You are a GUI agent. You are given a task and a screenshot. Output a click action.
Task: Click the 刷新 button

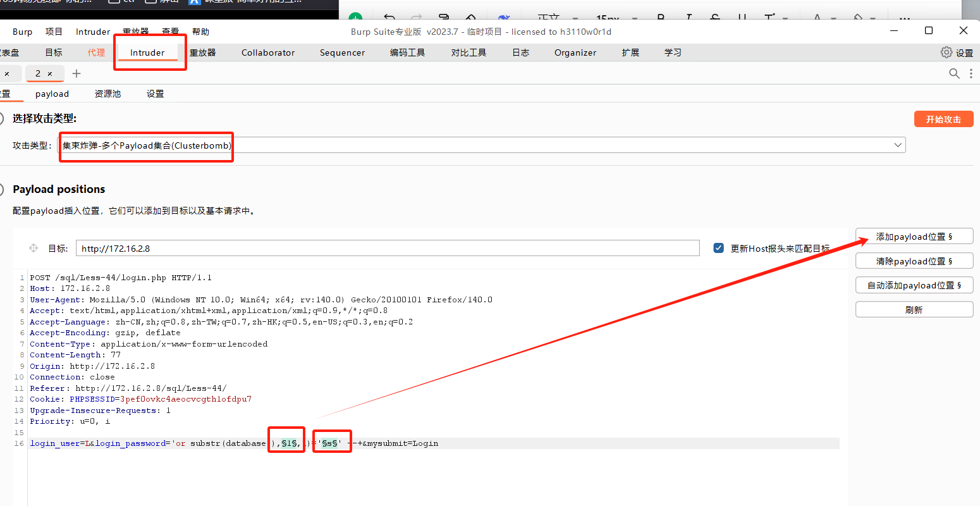pos(914,310)
